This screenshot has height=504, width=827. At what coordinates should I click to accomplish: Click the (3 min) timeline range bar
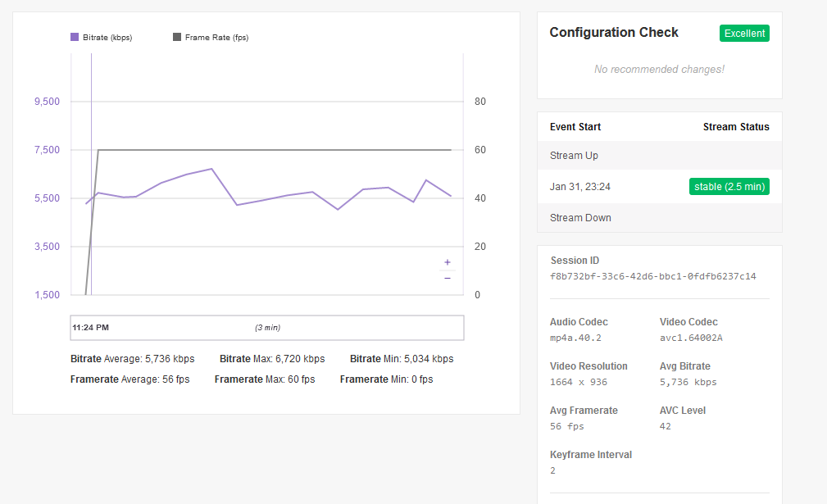coord(267,328)
